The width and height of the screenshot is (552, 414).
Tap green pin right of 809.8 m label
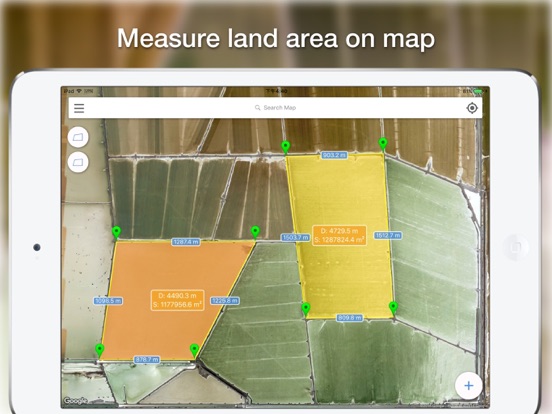pyautogui.click(x=393, y=308)
